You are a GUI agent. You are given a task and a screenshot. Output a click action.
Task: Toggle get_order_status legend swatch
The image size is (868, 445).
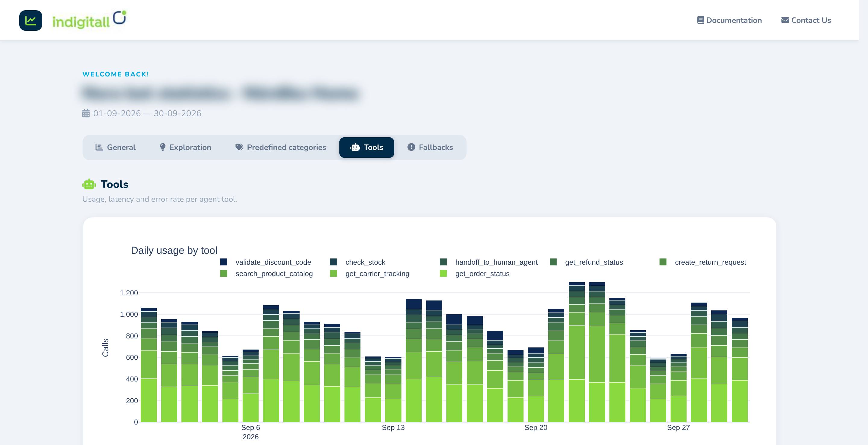[443, 273]
